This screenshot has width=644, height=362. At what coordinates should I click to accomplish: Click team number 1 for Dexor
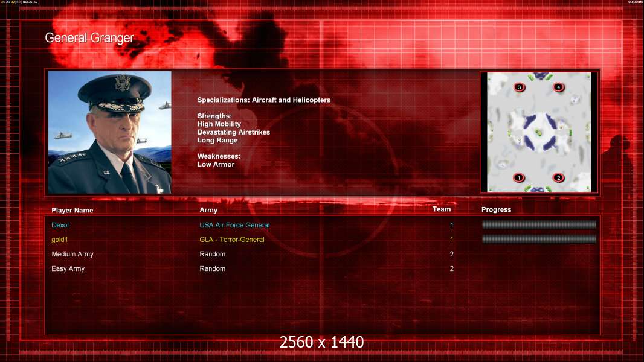(452, 225)
